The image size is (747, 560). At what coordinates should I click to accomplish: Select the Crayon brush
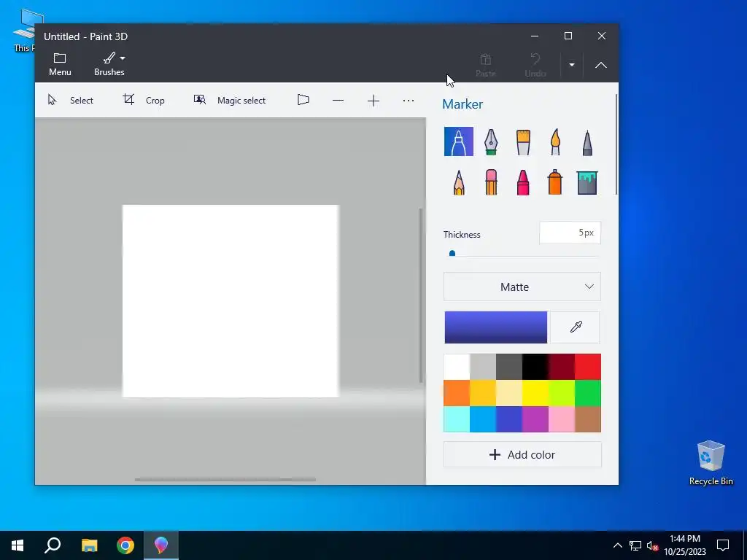coord(523,182)
